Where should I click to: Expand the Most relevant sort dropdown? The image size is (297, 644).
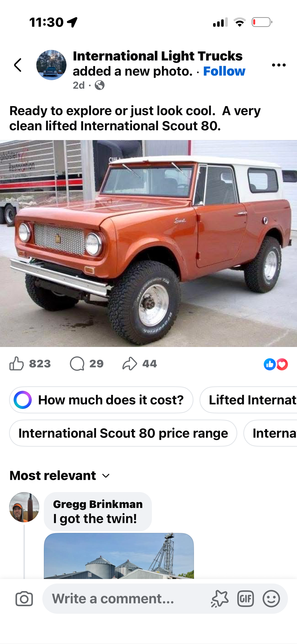pyautogui.click(x=60, y=476)
